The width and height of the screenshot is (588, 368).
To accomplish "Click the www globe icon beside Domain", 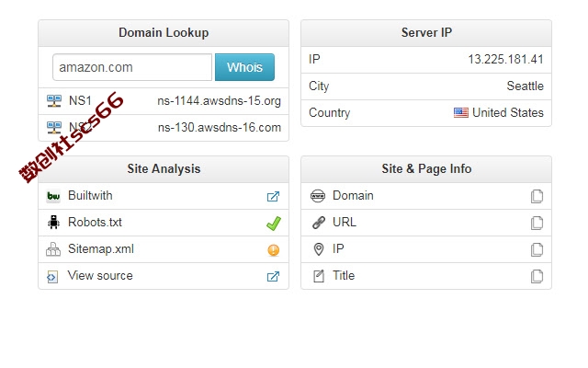I will 318,196.
